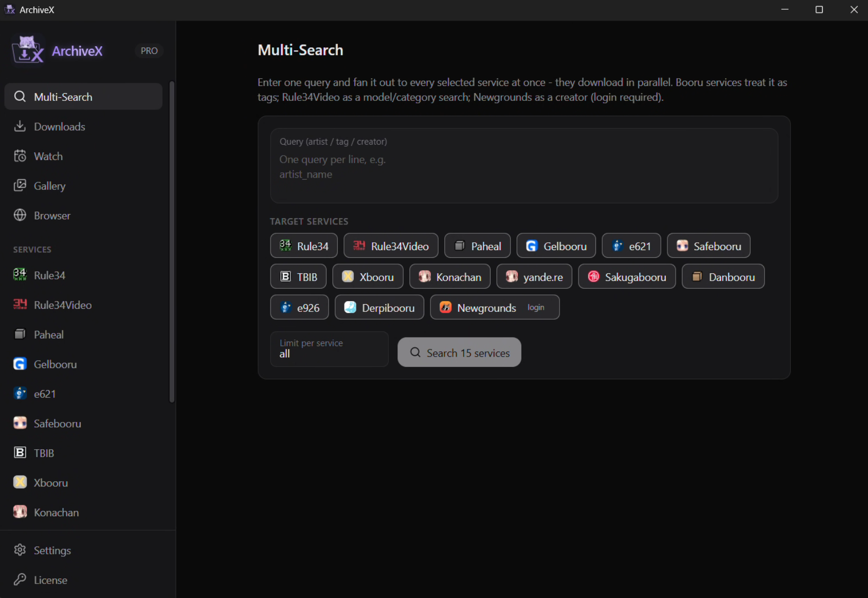This screenshot has width=868, height=598.
Task: Toggle the Rule34 target service chip
Action: coord(304,246)
